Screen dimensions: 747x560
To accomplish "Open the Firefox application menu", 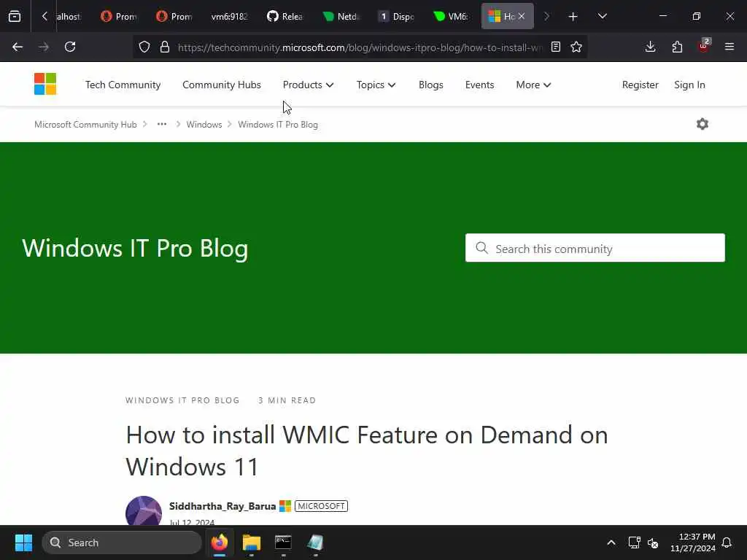I will [x=729, y=47].
